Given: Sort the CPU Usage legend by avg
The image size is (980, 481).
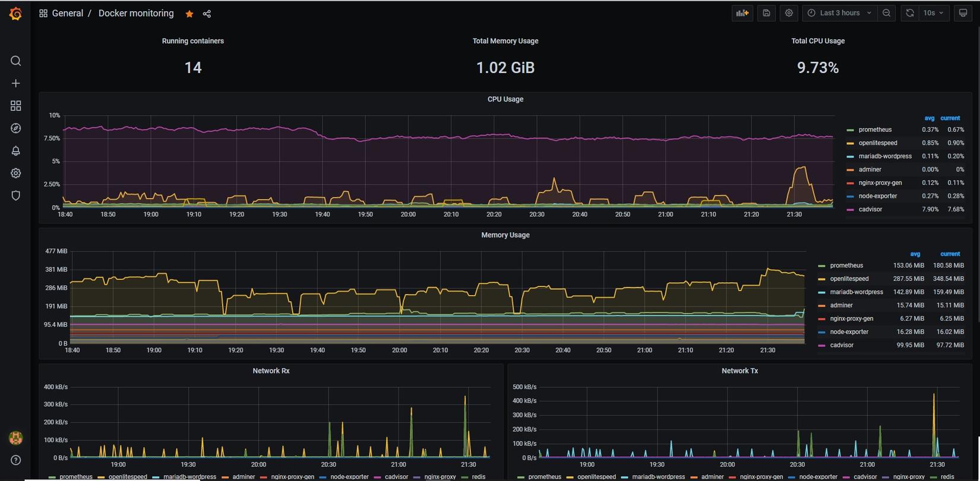Looking at the screenshot, I should click(x=929, y=118).
